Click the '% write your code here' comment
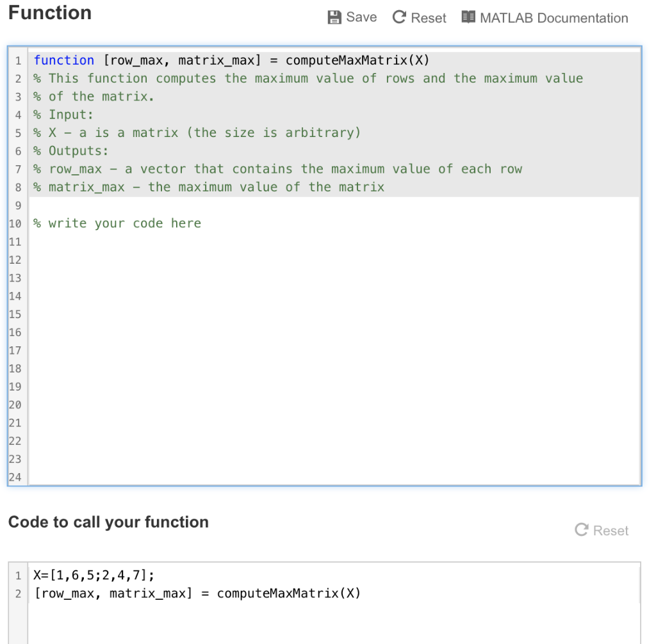Image resolution: width=656 pixels, height=644 pixels. pyautogui.click(x=117, y=223)
